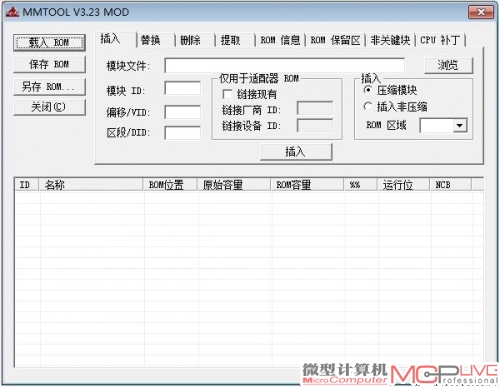The height and width of the screenshot is (387, 500).
Task: Click the 关闭(C) button
Action: coord(49,107)
